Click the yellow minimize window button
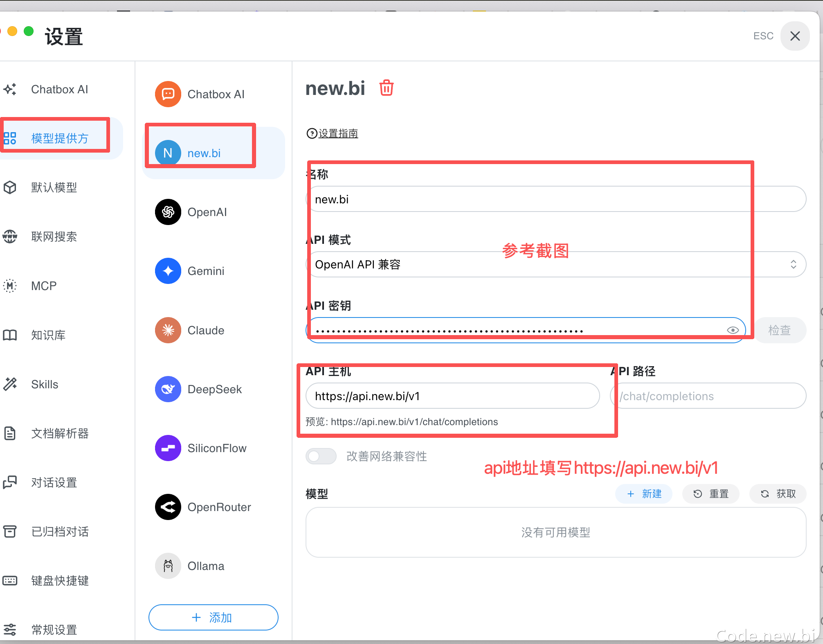The height and width of the screenshot is (644, 823). [x=12, y=31]
